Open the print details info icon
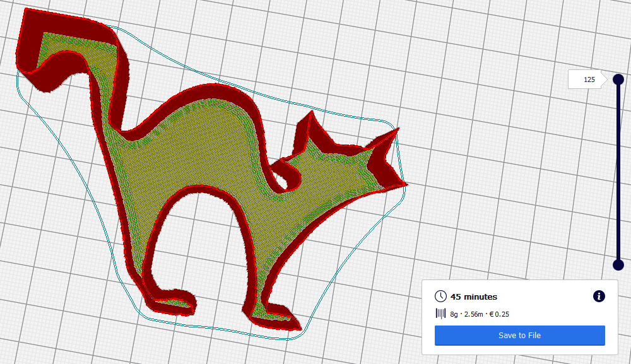631x364 pixels. pyautogui.click(x=598, y=296)
